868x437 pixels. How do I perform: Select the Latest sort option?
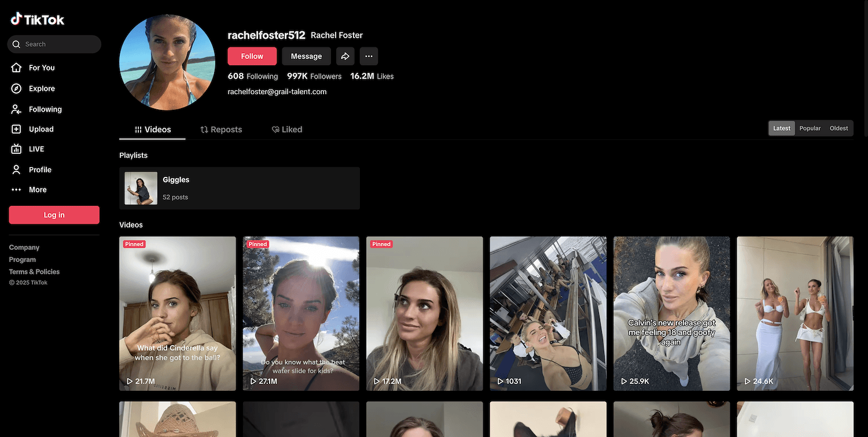coord(781,128)
